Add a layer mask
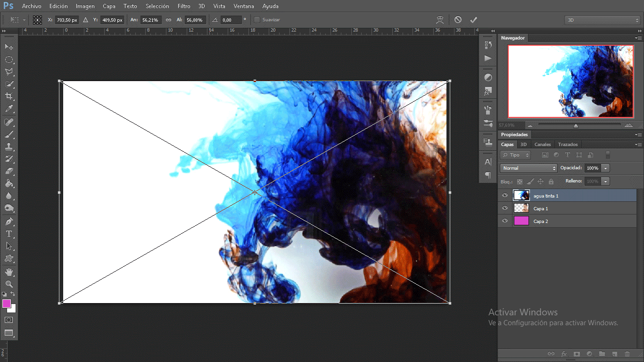This screenshot has height=362, width=644. coord(576,354)
